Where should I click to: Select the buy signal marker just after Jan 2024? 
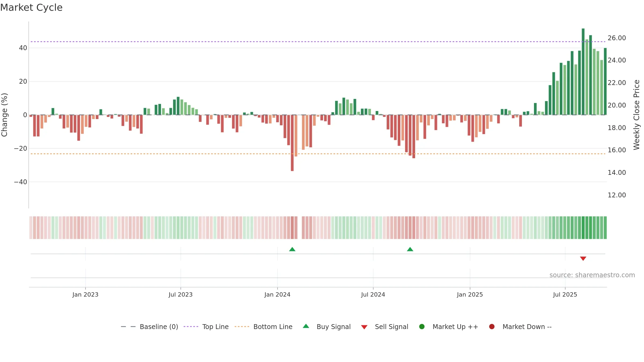292,249
